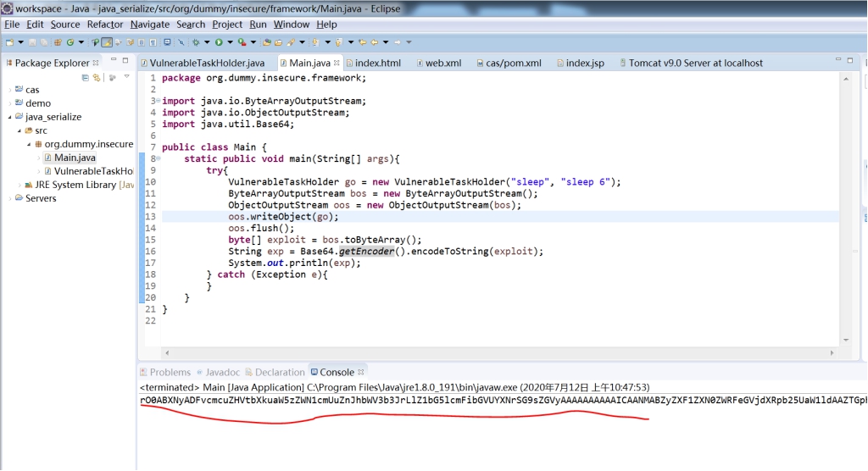Toggle Link with Editor in Package Explorer
The height and width of the screenshot is (471, 868).
click(x=97, y=77)
